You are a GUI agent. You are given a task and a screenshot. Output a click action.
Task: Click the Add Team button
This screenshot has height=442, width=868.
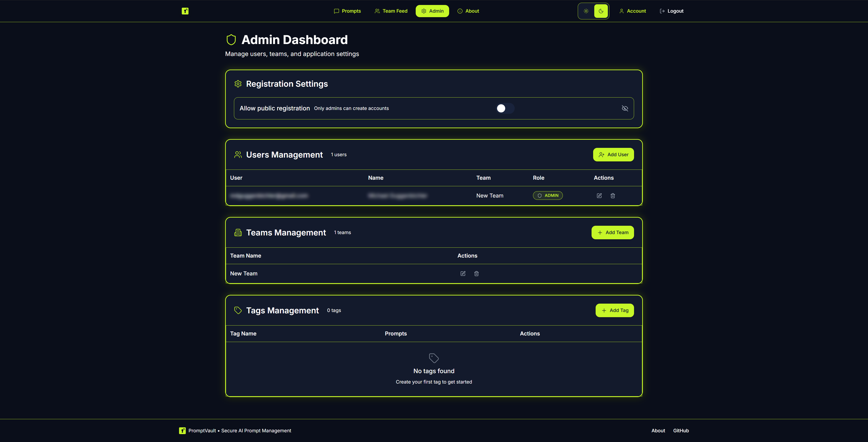613,233
